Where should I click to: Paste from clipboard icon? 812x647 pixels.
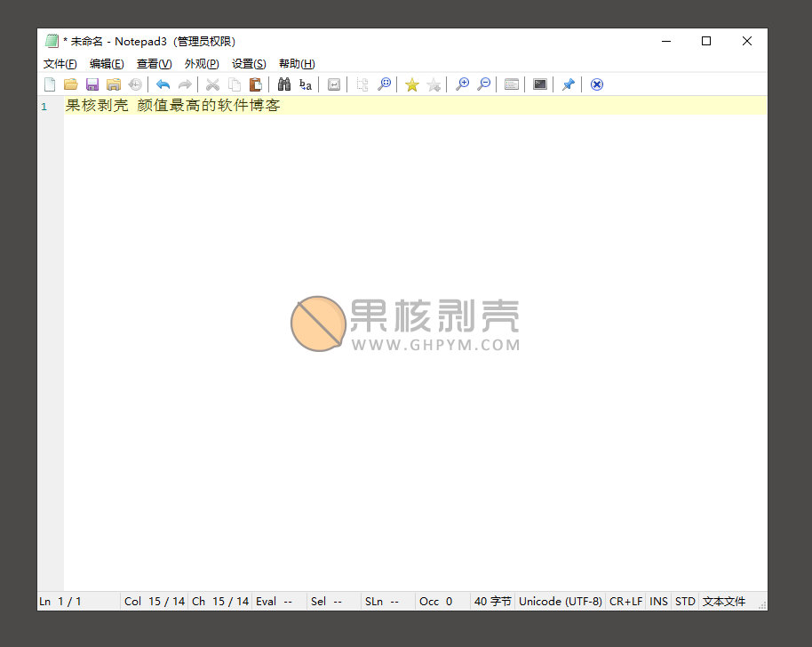pos(256,84)
